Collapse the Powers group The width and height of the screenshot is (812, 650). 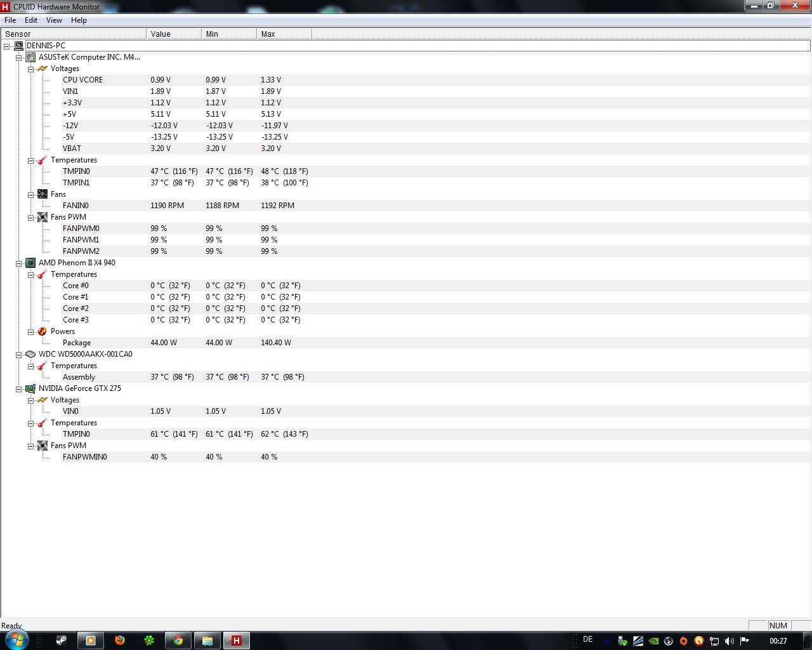(30, 331)
